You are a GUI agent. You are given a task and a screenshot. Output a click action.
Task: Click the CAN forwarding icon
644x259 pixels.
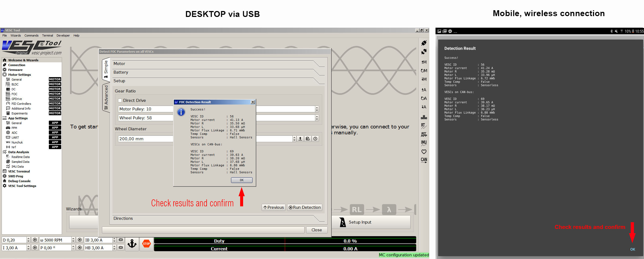(x=424, y=160)
